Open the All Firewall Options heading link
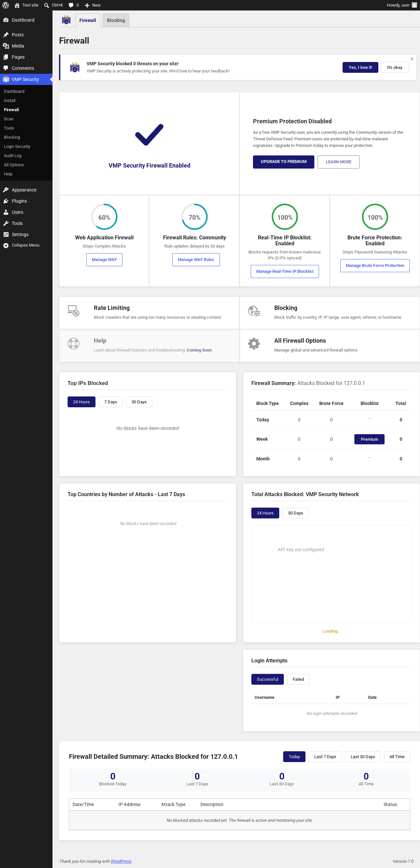The width and height of the screenshot is (420, 868). 300,341
